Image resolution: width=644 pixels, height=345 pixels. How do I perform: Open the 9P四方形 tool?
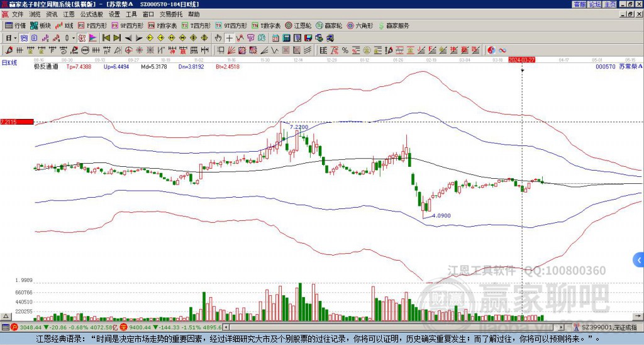[x=127, y=25]
